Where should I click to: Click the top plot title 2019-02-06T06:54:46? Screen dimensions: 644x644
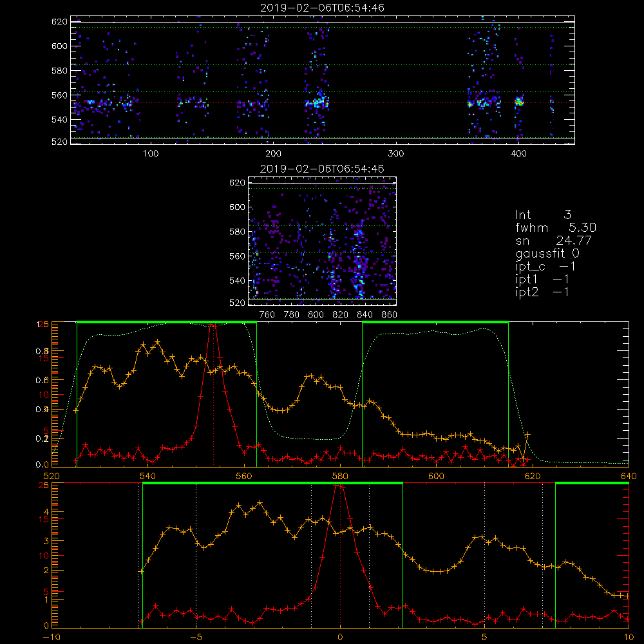tap(322, 7)
